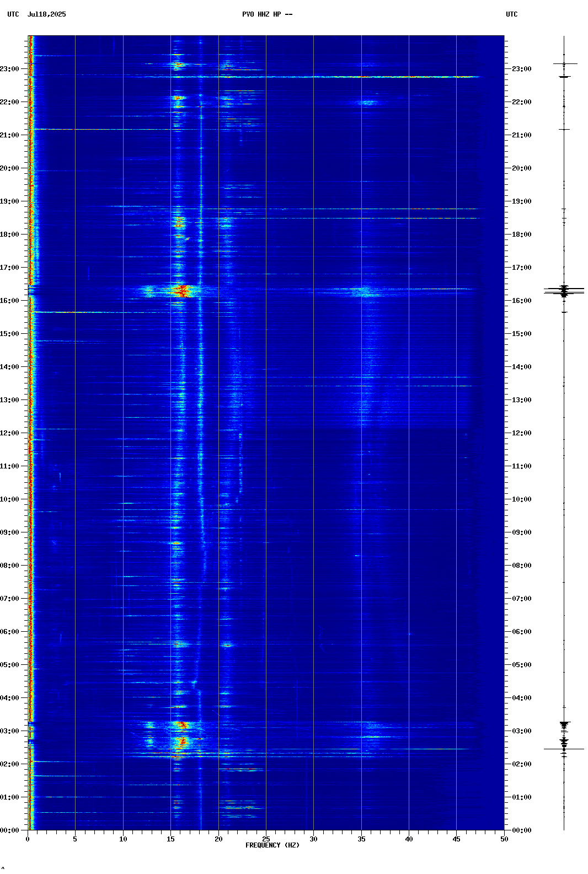Click the Jul18,2025 date label
This screenshot has height=874, width=588.
coord(46,14)
